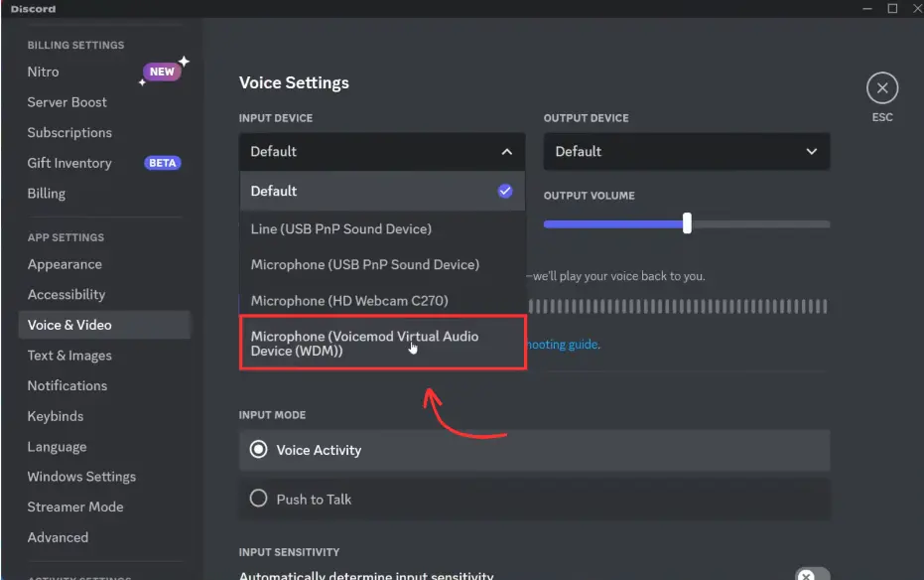Open Notifications settings
The image size is (924, 580).
point(67,385)
